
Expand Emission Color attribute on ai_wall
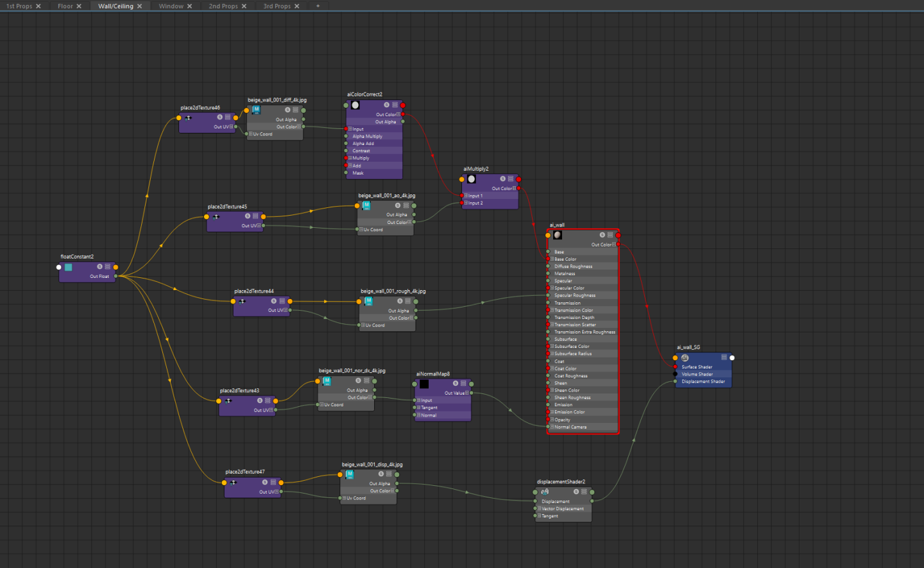pyautogui.click(x=552, y=412)
